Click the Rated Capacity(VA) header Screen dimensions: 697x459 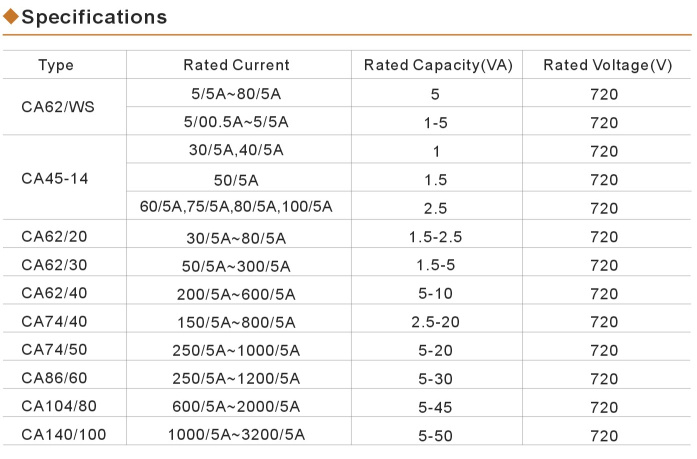click(438, 65)
